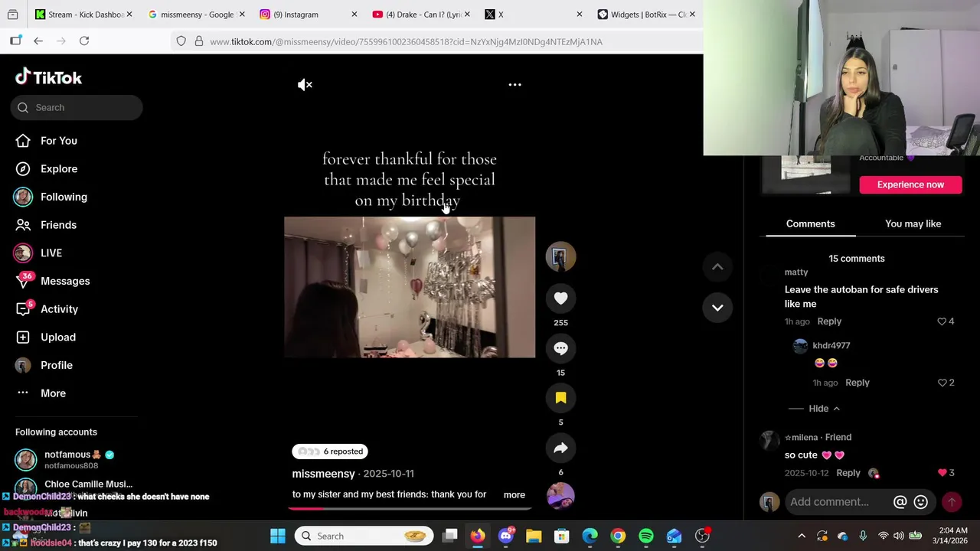The width and height of the screenshot is (980, 551).
Task: Open comments via speech bubble icon
Action: 560,349
